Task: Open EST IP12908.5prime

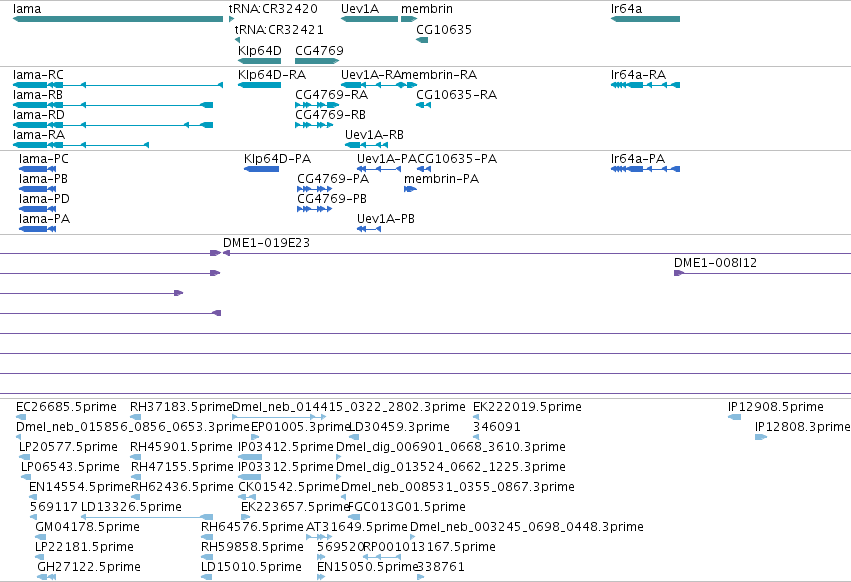Action: pos(776,407)
